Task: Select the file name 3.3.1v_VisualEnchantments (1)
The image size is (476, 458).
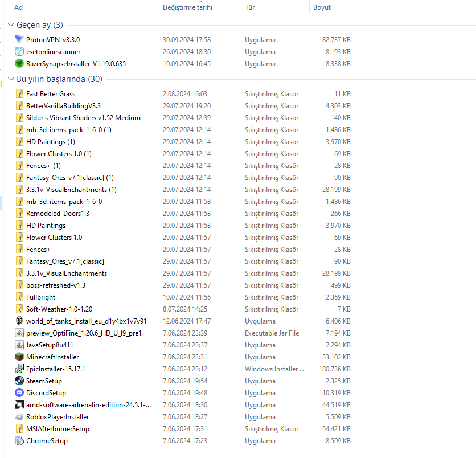Action: pos(71,190)
